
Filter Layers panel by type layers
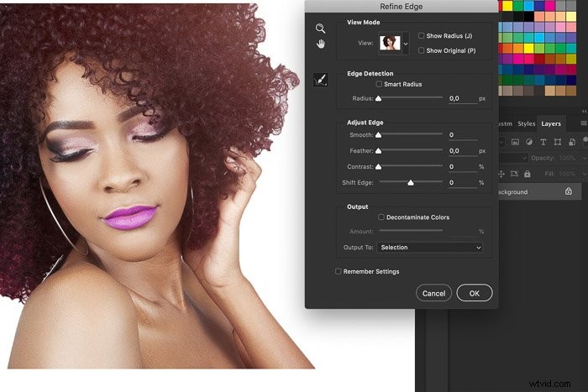(543, 142)
